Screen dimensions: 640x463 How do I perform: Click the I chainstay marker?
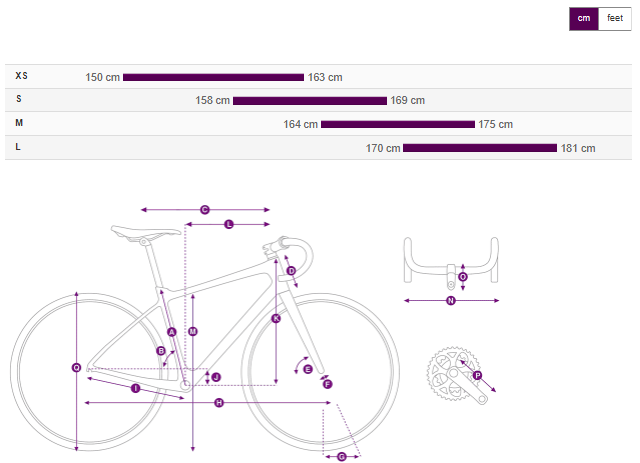click(x=135, y=388)
